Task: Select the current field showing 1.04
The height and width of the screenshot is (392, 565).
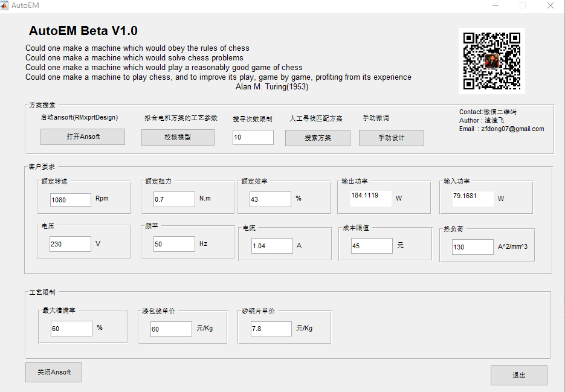Action: point(272,246)
